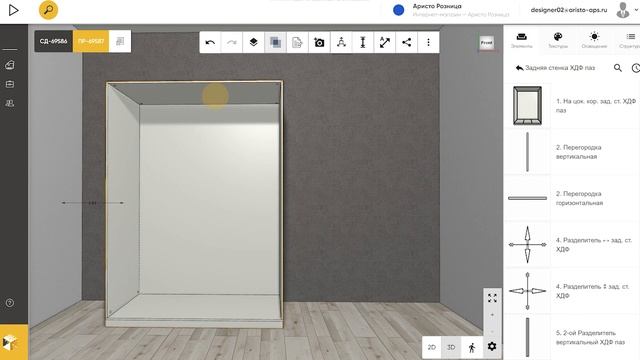This screenshot has width=640, height=360.
Task: Enable walking person view mode
Action: [472, 347]
